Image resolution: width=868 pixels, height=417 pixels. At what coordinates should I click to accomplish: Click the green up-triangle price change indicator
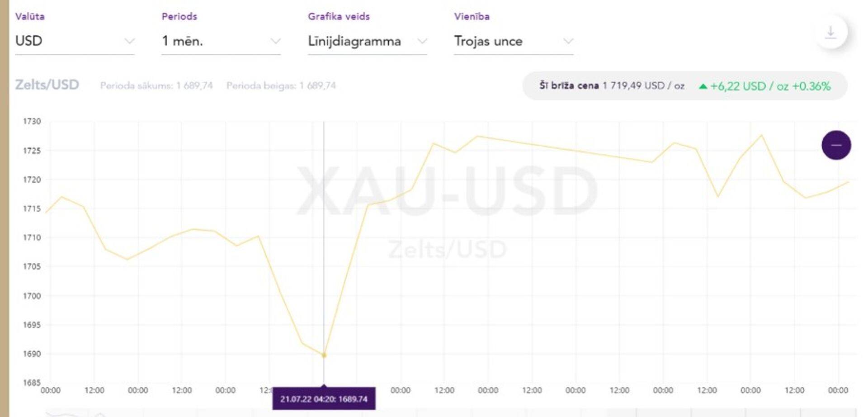703,86
